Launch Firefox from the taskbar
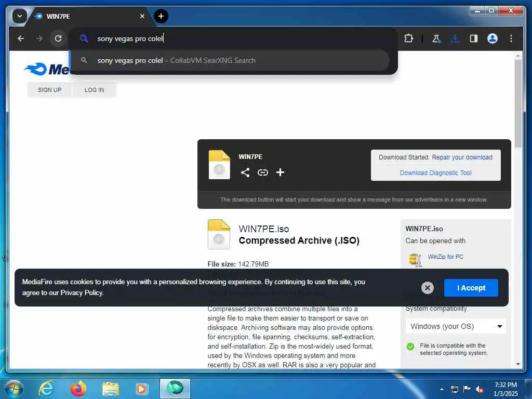This screenshot has height=399, width=532. [x=78, y=389]
